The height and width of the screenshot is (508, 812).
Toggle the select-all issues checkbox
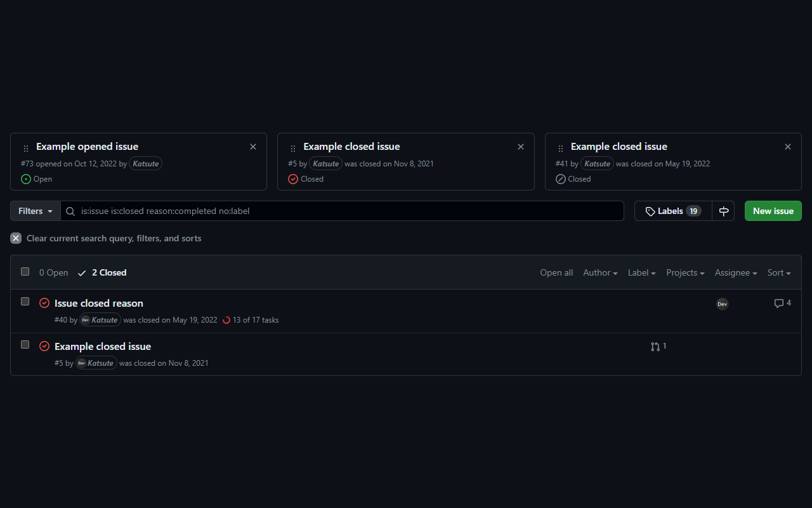(x=25, y=271)
